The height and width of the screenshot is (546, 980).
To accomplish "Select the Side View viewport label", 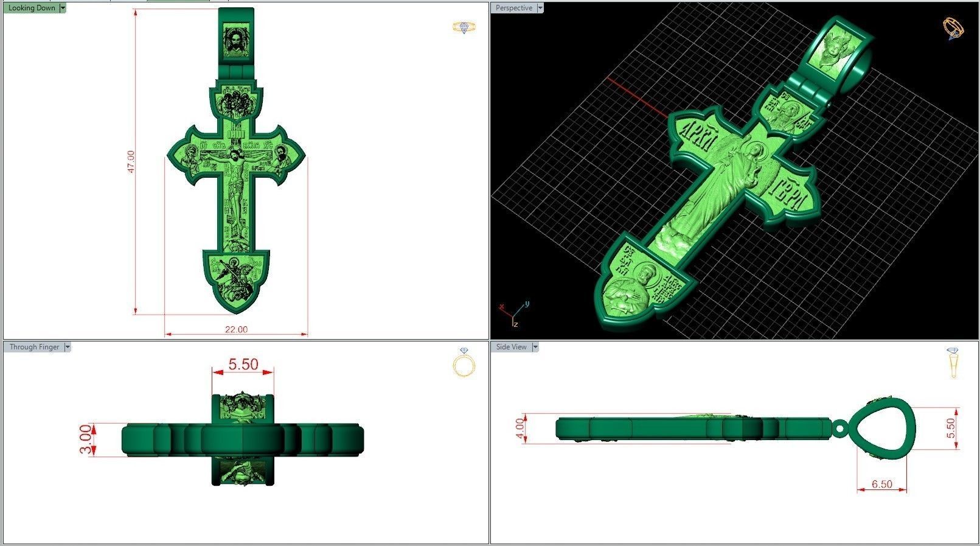I will pos(512,347).
